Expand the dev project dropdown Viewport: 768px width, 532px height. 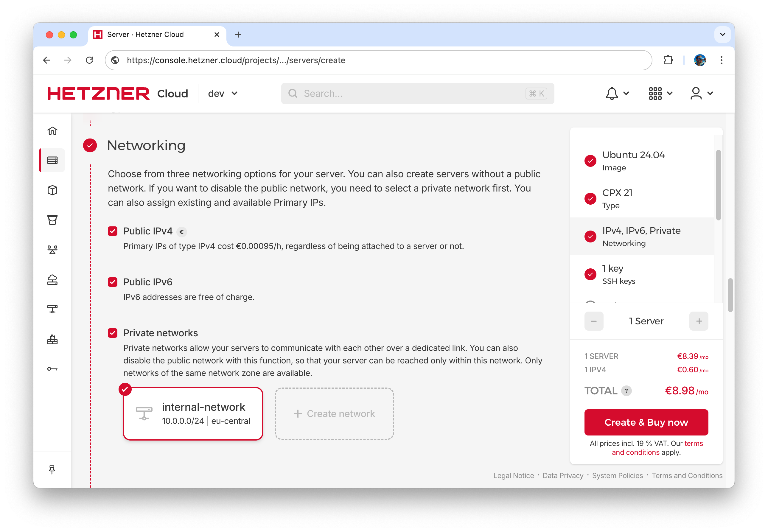point(223,94)
